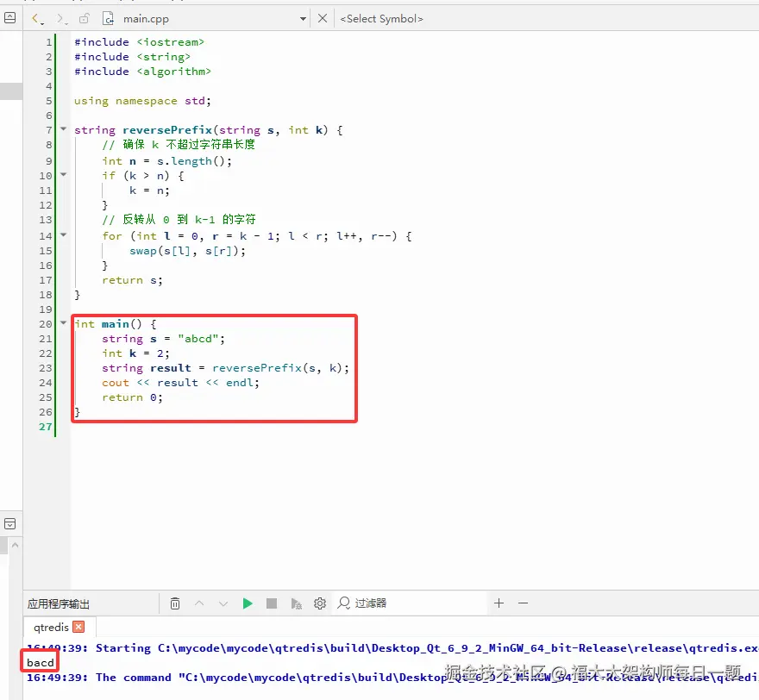Go forward to next location arrow
The width and height of the screenshot is (759, 700).
tap(60, 19)
